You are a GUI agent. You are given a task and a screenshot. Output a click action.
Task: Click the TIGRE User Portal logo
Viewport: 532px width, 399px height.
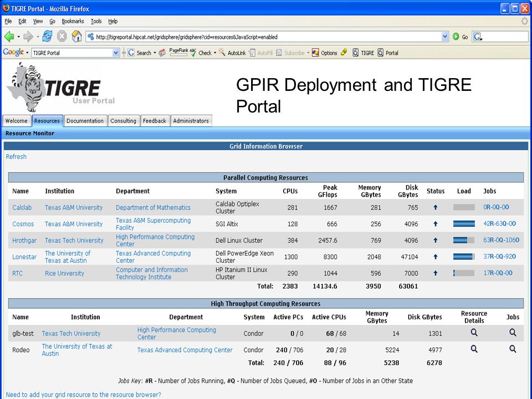tap(60, 87)
